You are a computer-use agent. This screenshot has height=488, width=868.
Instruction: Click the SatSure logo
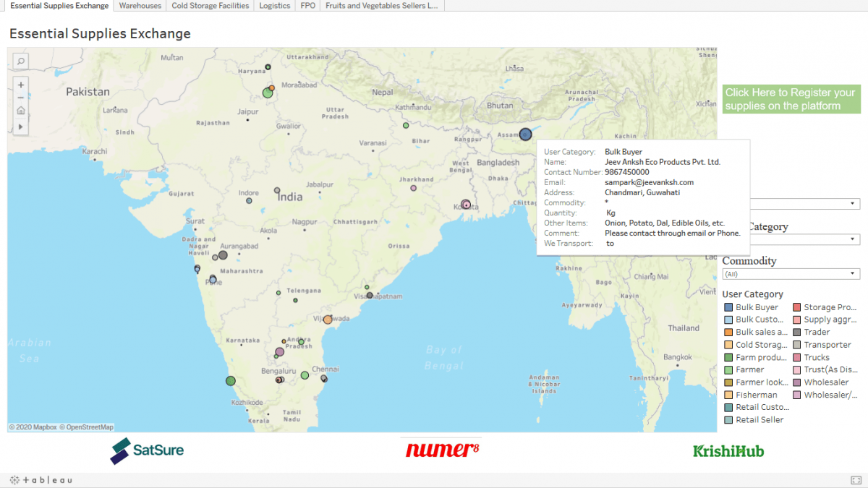(147, 450)
